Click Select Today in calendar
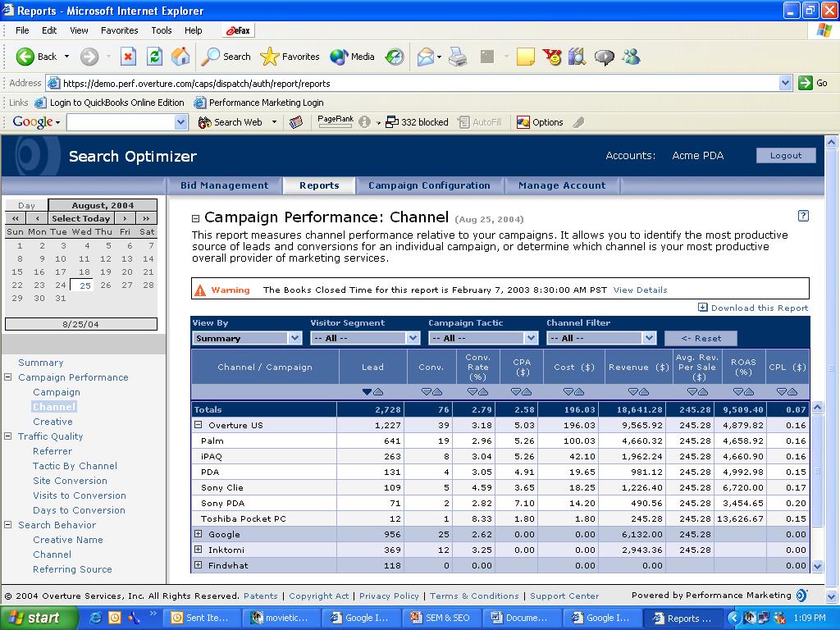 click(81, 218)
